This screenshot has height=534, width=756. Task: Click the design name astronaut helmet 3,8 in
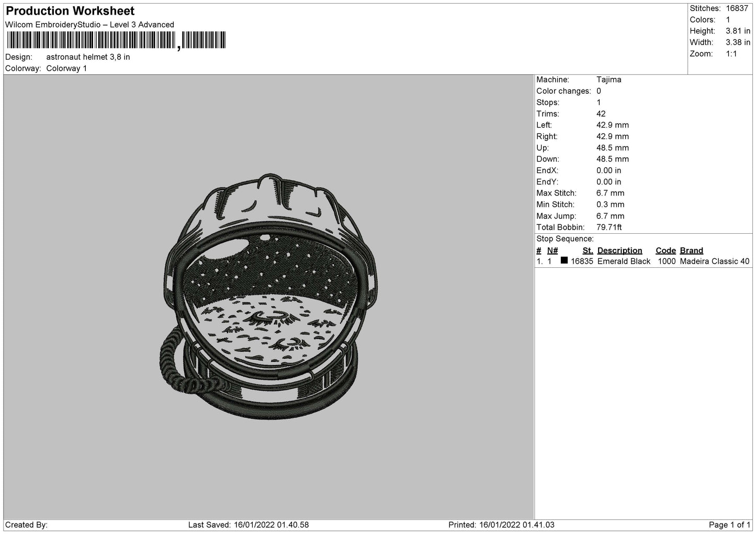88,57
